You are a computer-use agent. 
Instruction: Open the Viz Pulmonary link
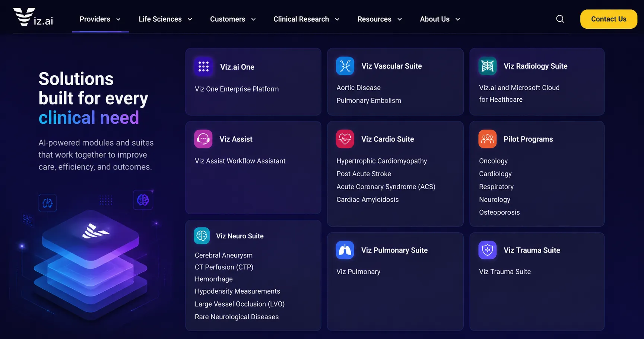coord(358,272)
